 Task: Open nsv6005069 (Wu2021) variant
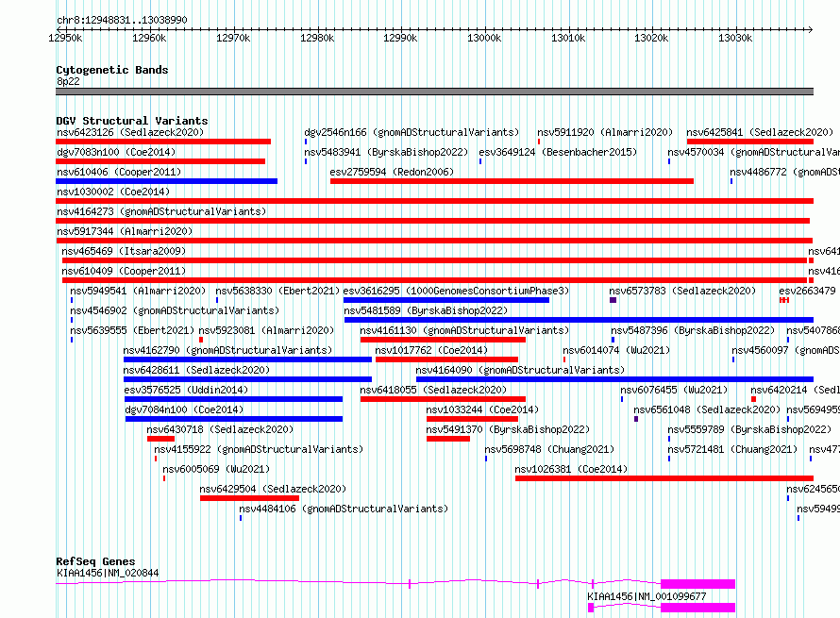pos(216,469)
